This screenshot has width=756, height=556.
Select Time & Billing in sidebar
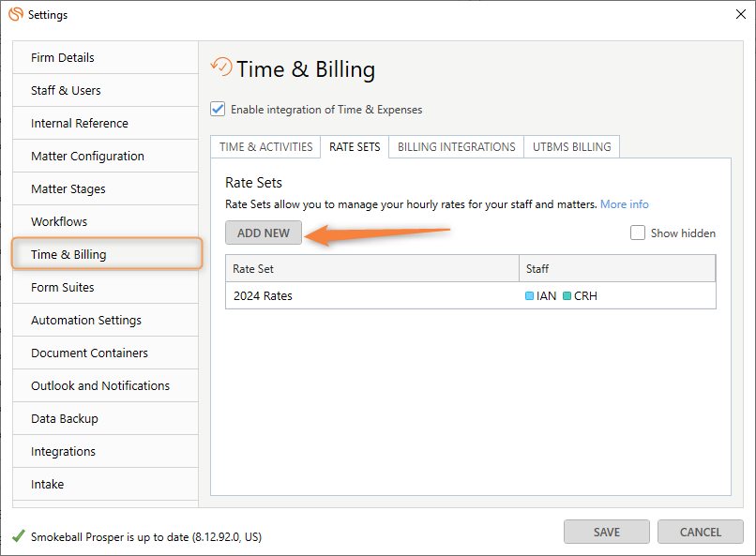(x=107, y=254)
